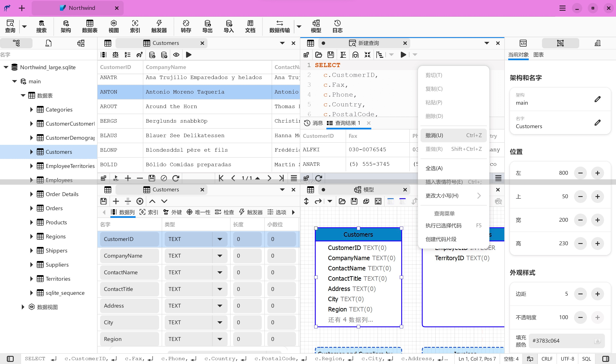Click the refresh icon below the Customers grid
This screenshot has height=364, width=616.
click(176, 178)
